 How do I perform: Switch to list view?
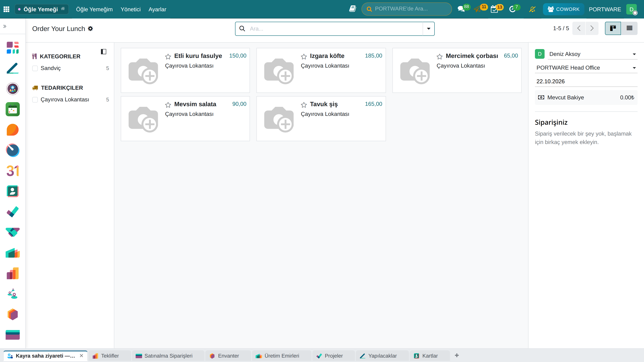click(x=629, y=28)
